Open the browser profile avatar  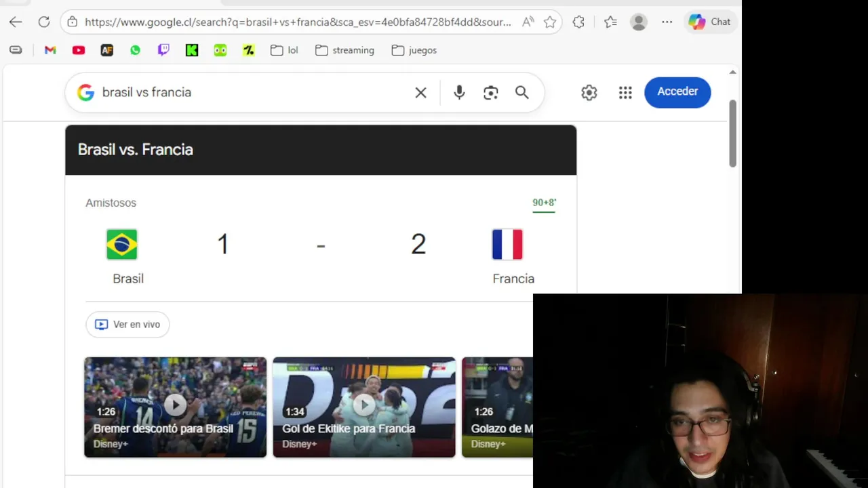coord(638,22)
